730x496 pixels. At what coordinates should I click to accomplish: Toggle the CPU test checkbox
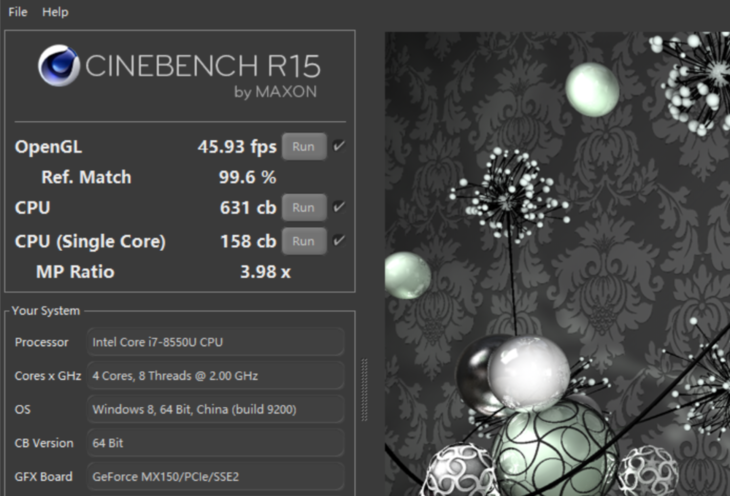point(339,207)
